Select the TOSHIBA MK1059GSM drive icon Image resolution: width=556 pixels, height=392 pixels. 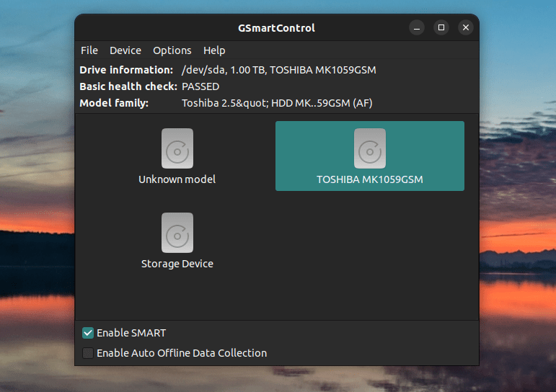coord(370,148)
